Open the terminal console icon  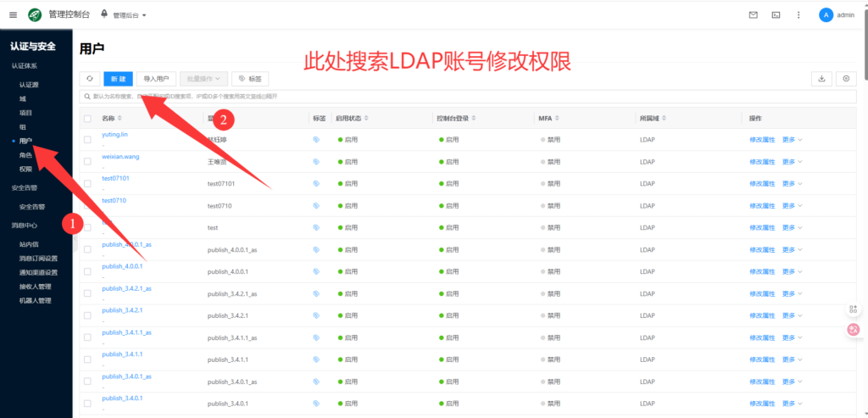[x=776, y=15]
